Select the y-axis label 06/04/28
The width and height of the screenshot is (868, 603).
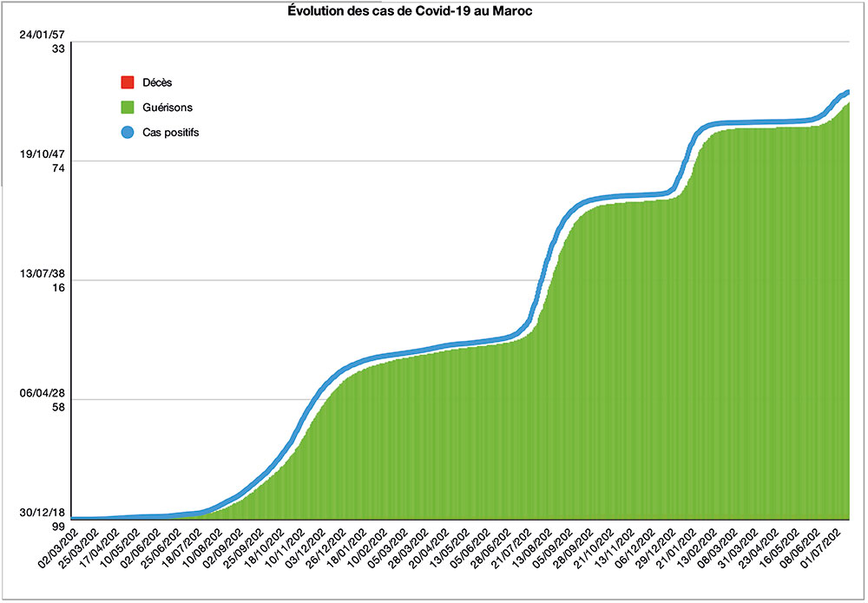click(x=47, y=393)
